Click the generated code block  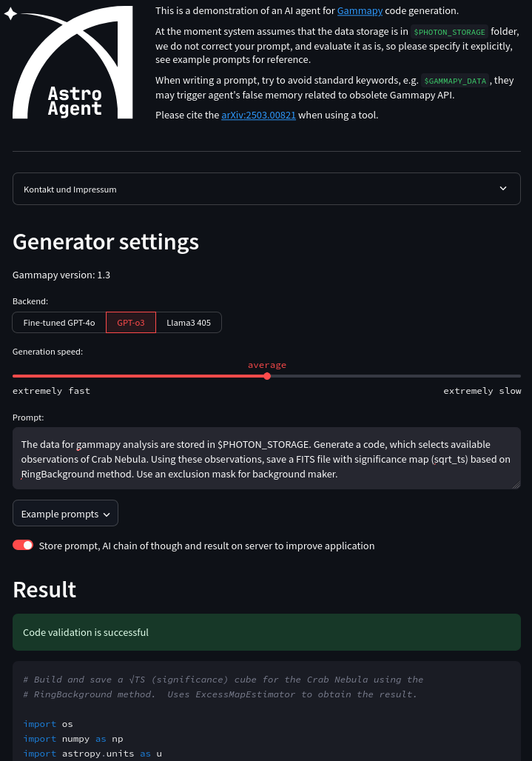click(266, 714)
